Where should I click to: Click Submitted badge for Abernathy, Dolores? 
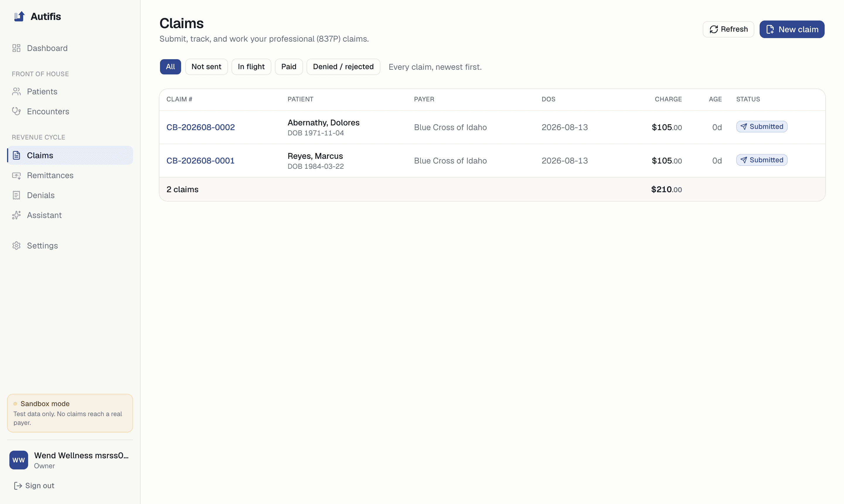761,127
